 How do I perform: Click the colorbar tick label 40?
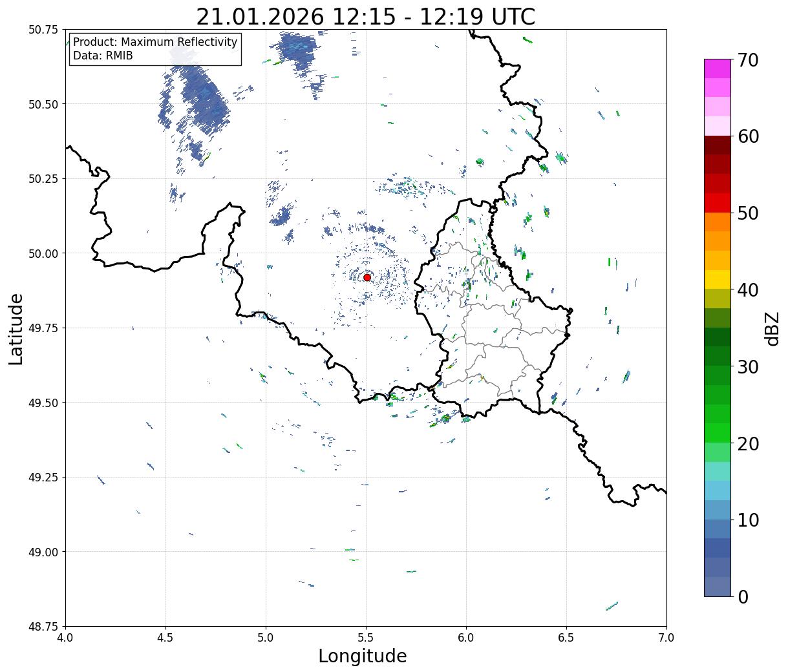pyautogui.click(x=748, y=290)
